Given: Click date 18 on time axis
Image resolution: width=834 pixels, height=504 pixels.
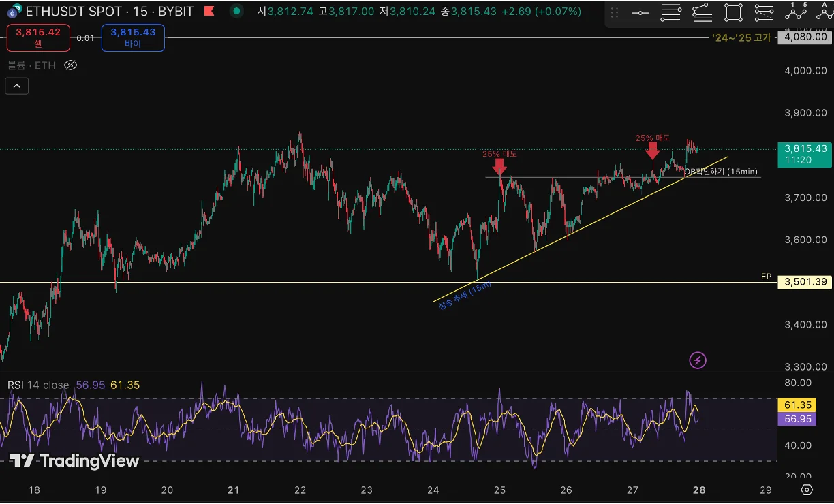Looking at the screenshot, I should (x=34, y=490).
